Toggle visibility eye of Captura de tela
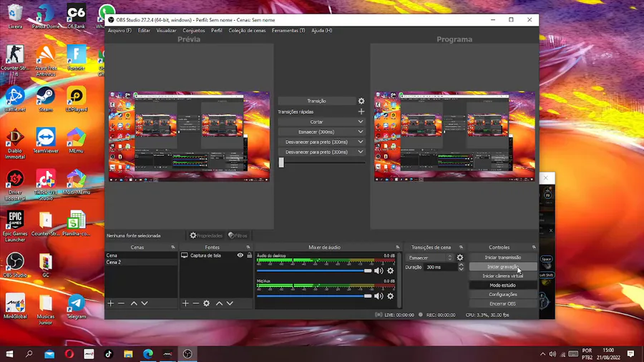This screenshot has height=362, width=644. pos(240,255)
